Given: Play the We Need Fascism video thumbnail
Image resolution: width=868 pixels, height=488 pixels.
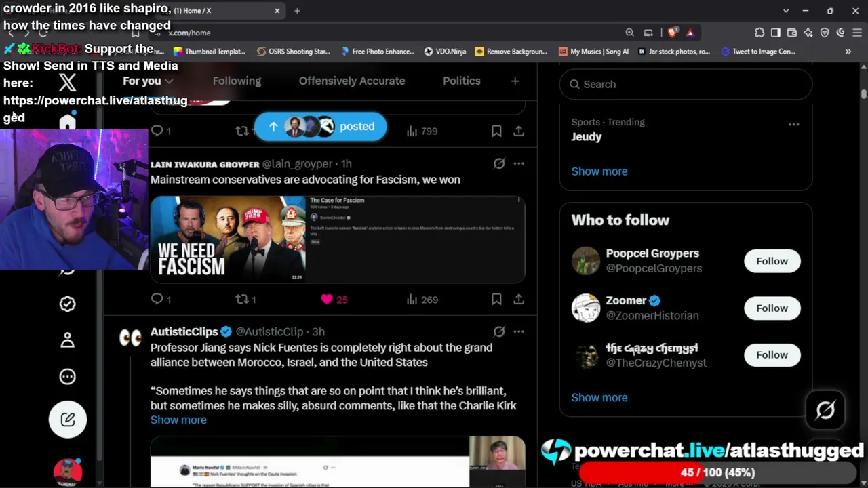Looking at the screenshot, I should [x=228, y=239].
